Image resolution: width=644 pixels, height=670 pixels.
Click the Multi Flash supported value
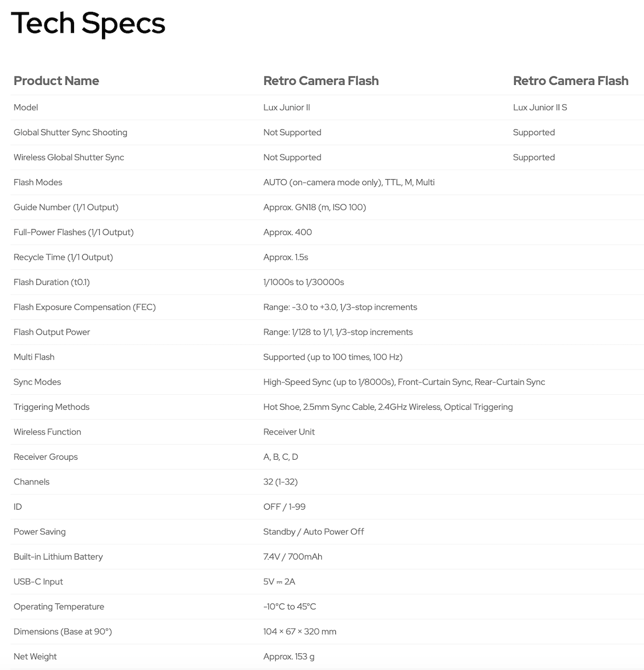[333, 357]
